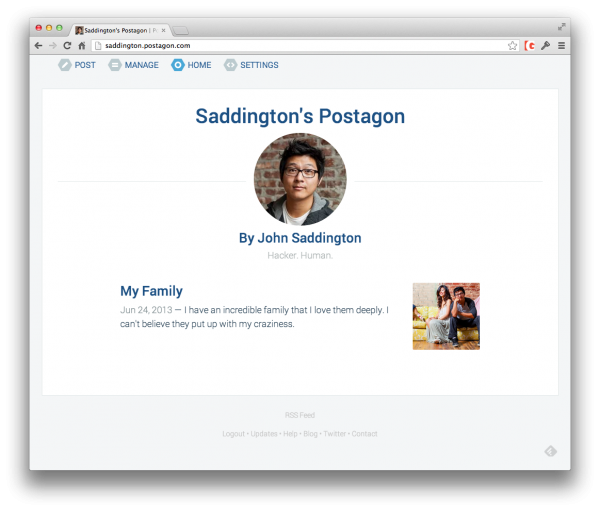Click the Hacker. Human. tagline text
This screenshot has width=600, height=511.
pos(300,255)
